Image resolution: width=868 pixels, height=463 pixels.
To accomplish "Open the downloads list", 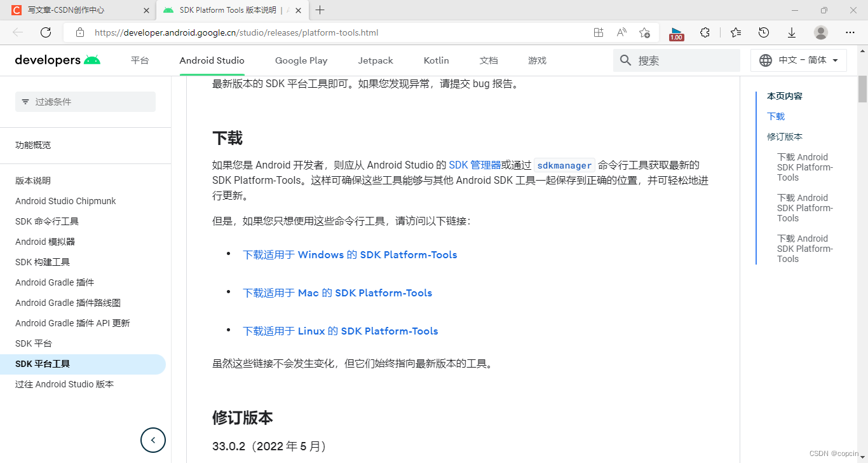I will (x=791, y=32).
